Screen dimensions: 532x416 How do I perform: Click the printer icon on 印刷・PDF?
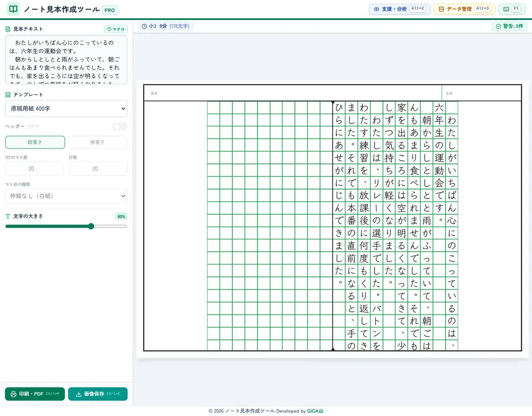point(14,394)
